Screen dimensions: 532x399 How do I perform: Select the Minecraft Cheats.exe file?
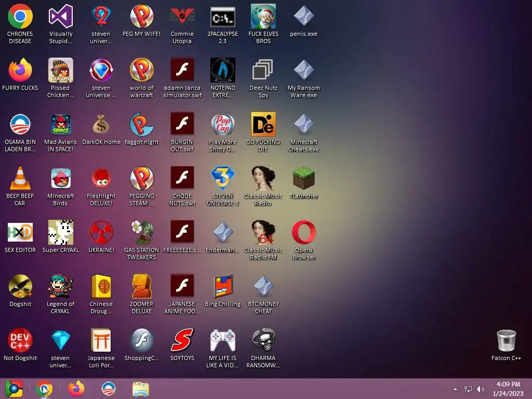pos(303,124)
